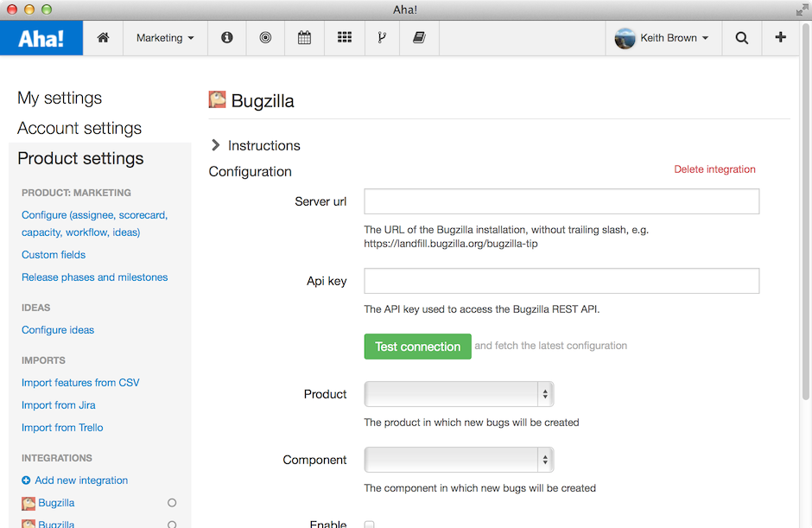812x528 pixels.
Task: Click the Configuration heading
Action: (x=251, y=171)
